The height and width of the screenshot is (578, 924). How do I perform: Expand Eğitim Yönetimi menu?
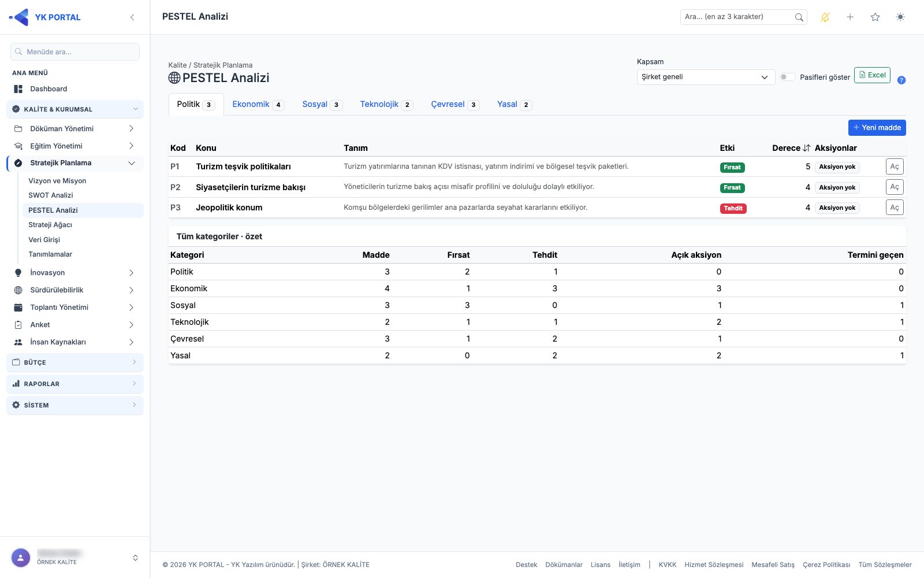(x=75, y=146)
